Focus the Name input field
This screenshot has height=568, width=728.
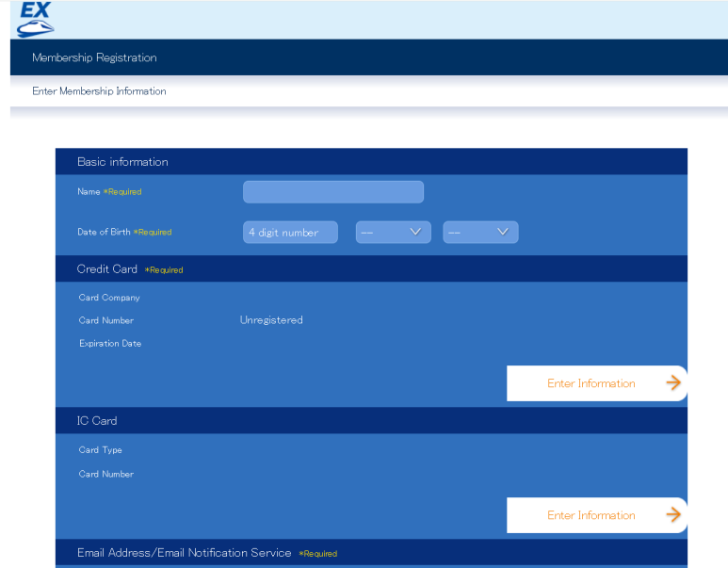click(333, 192)
